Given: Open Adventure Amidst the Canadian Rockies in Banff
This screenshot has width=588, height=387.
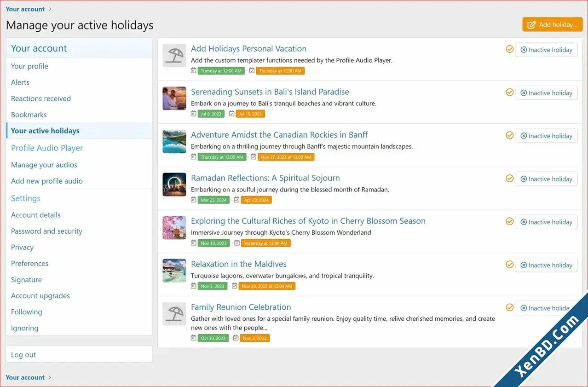Looking at the screenshot, I should click(279, 135).
